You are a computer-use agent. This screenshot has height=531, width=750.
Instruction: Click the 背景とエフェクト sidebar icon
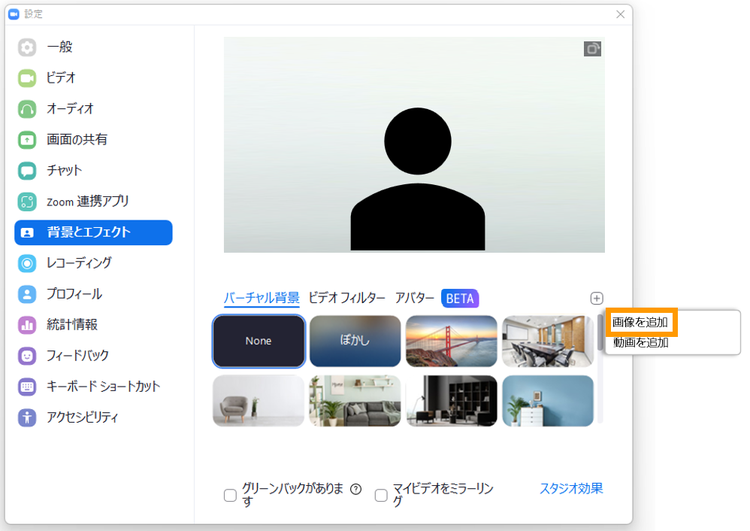[27, 232]
